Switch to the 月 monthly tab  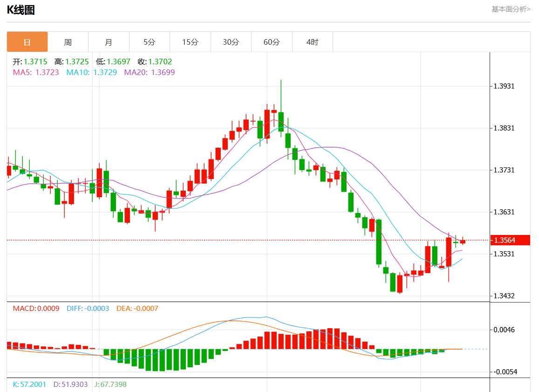click(x=109, y=42)
